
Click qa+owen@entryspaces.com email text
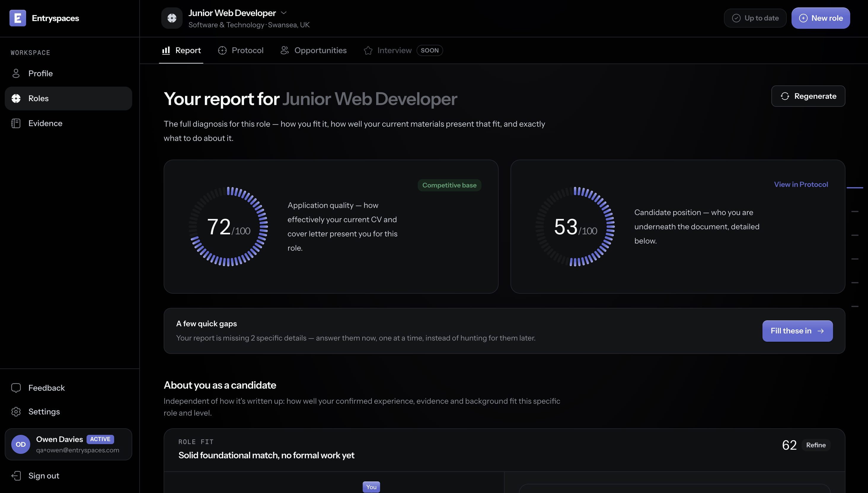point(77,450)
